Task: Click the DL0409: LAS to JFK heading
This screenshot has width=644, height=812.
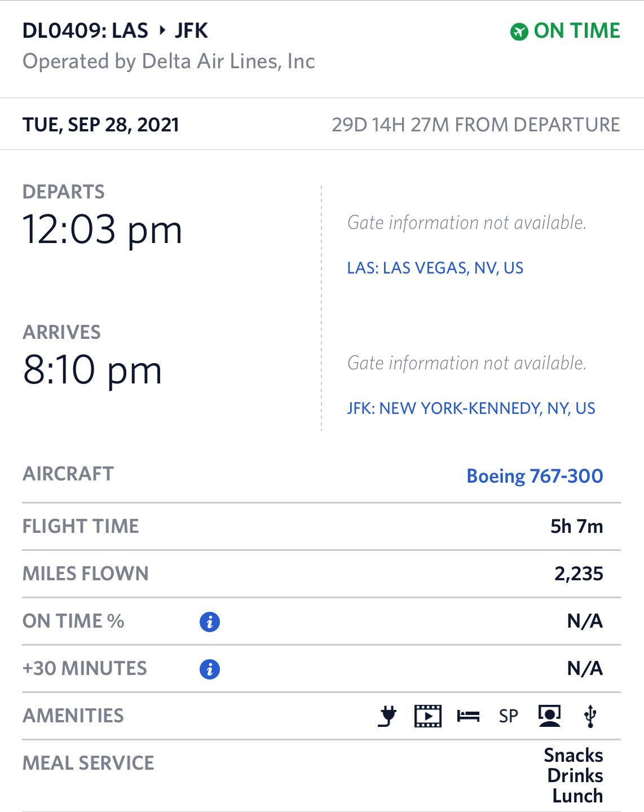Action: [x=115, y=30]
